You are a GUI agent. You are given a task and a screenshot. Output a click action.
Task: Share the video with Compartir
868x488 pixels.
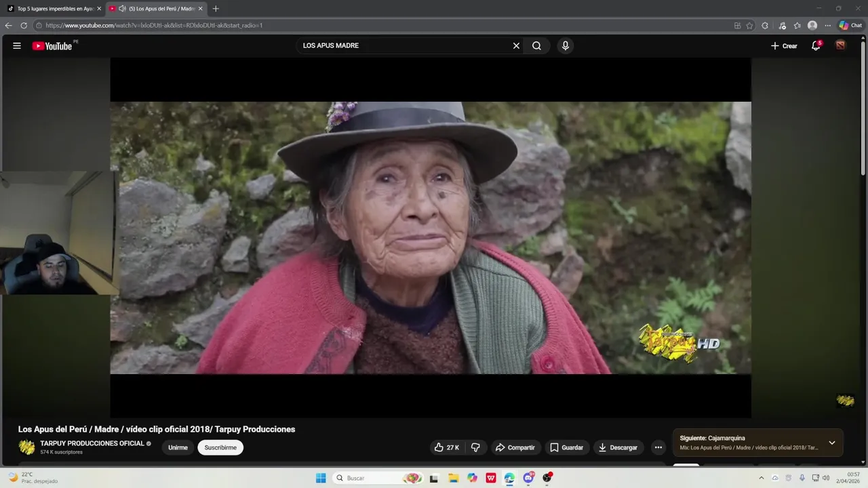515,447
